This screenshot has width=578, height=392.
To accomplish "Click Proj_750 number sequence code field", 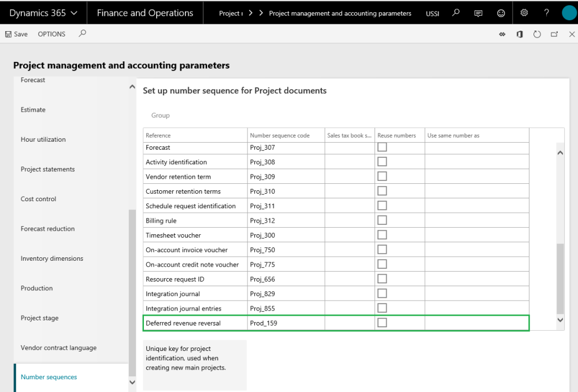I will point(286,250).
